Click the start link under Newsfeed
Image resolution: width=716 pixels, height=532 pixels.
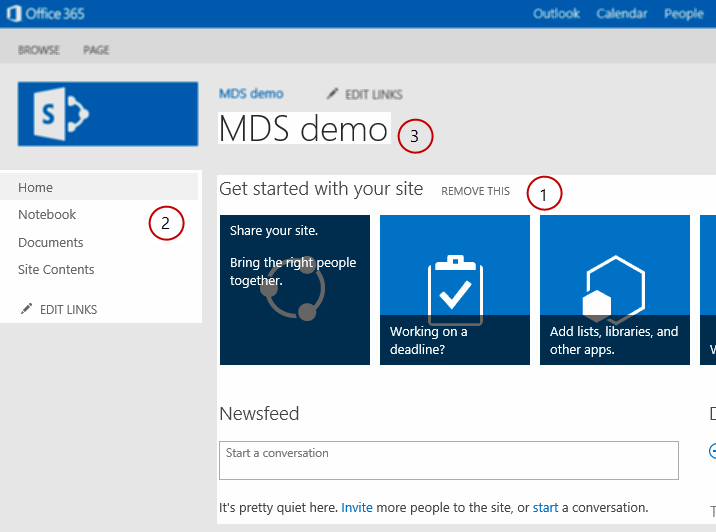pos(545,507)
